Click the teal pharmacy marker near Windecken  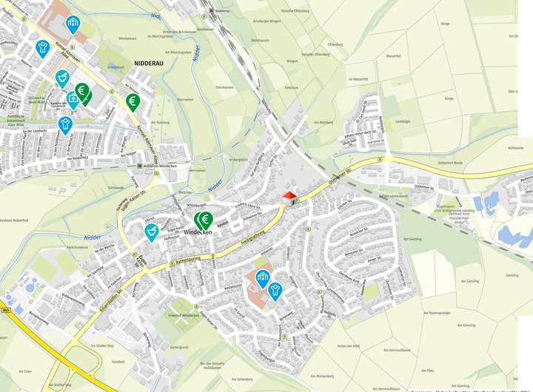[x=152, y=233]
